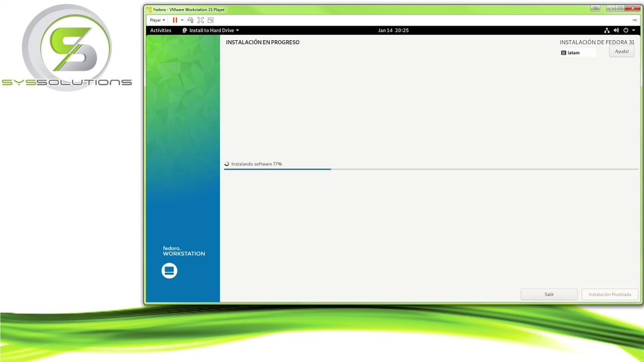Viewport: 644px width, 362px height.
Task: Click the Instalando software 77% status text
Action: click(x=257, y=164)
